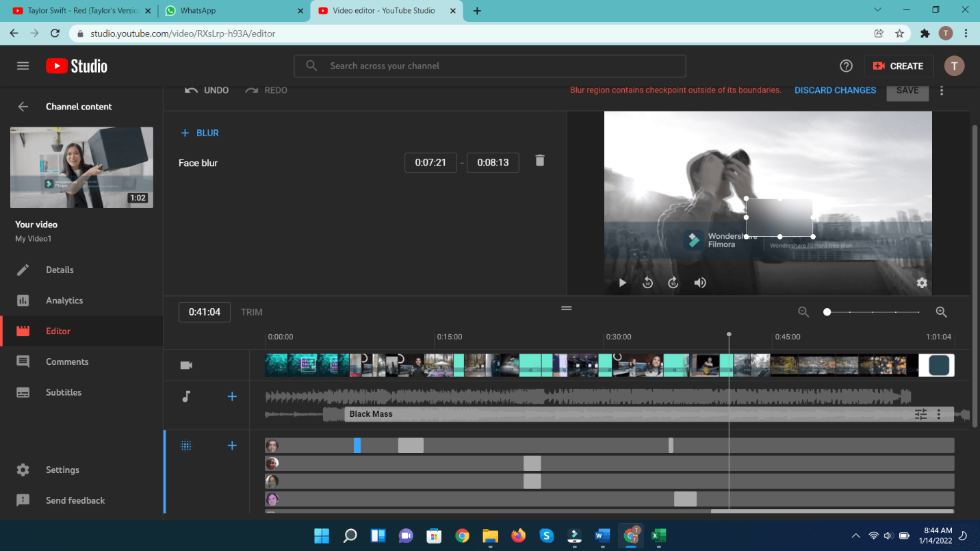Show hidden system tray icons
The width and height of the screenshot is (980, 551).
coord(855,535)
